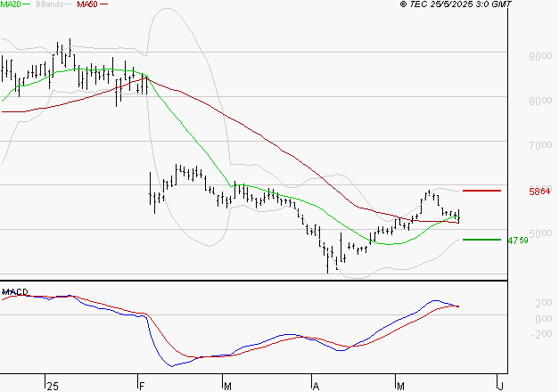
Task: Click the MACD 200 axis value
Action: click(544, 303)
